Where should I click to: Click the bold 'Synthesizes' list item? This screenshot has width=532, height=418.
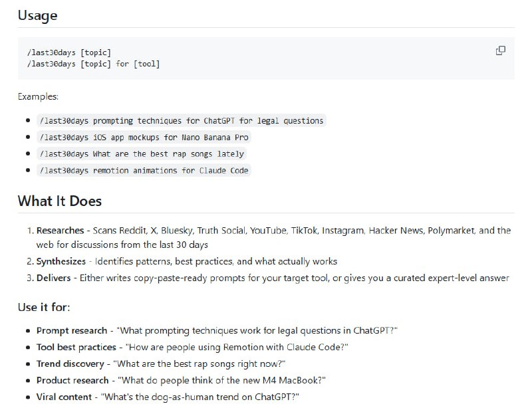point(61,261)
